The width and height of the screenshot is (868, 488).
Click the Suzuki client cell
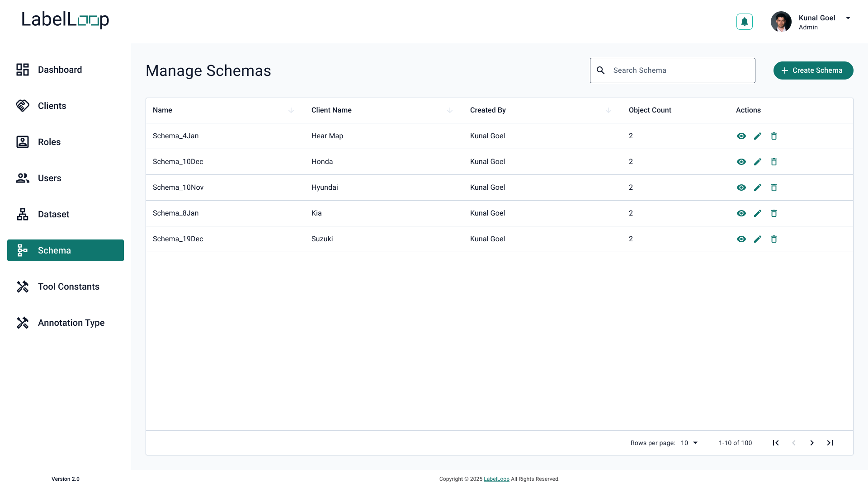click(322, 239)
